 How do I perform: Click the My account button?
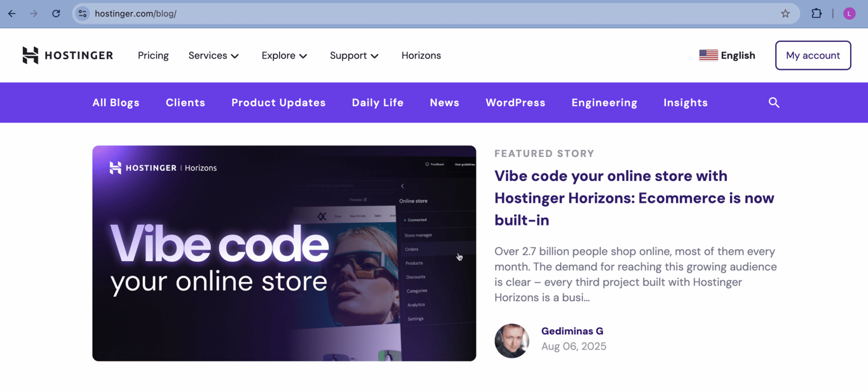813,55
